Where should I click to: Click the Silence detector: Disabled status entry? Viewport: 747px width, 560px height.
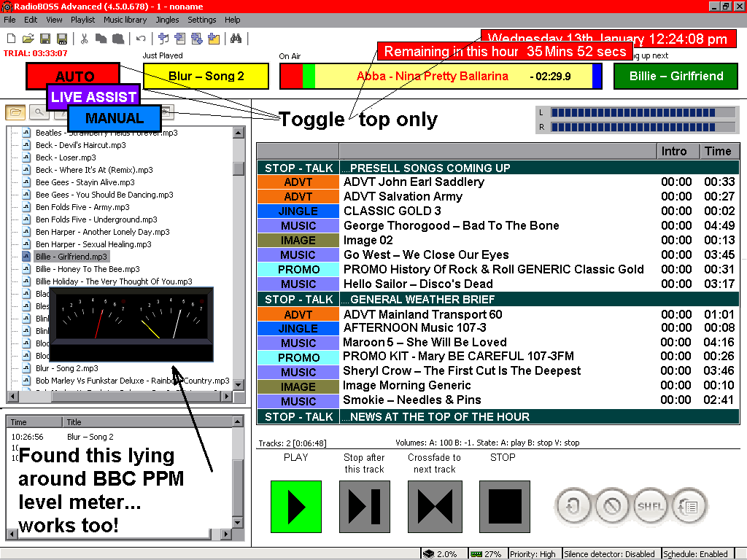coord(609,554)
